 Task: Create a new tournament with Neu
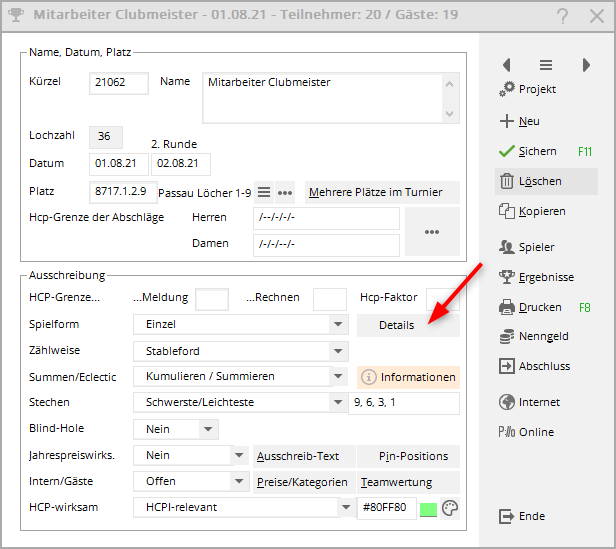[506, 121]
